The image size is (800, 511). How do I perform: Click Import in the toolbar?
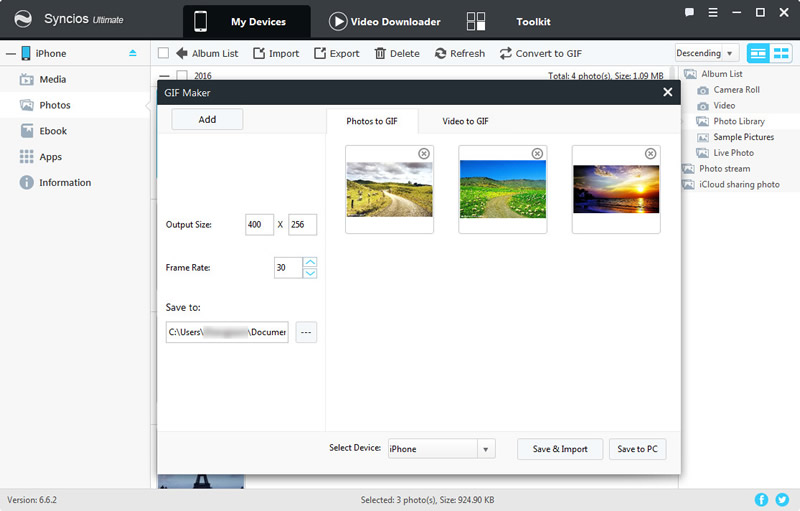[x=276, y=53]
